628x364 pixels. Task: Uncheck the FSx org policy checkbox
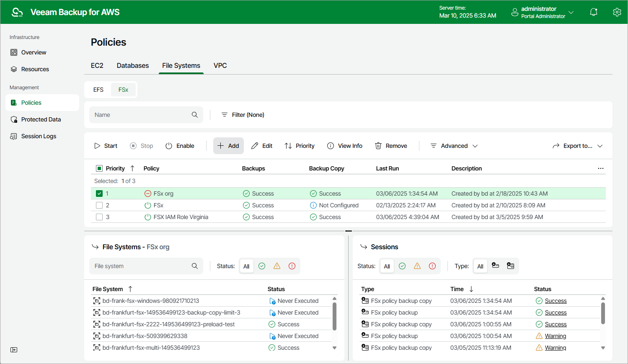point(99,194)
